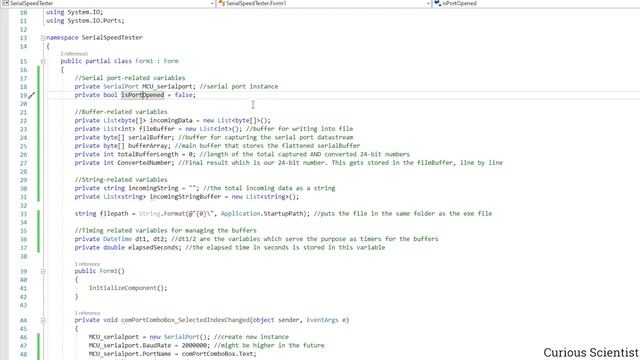Click the SerialPort type on line 18
This screenshot has height=360, width=640.
tap(121, 87)
